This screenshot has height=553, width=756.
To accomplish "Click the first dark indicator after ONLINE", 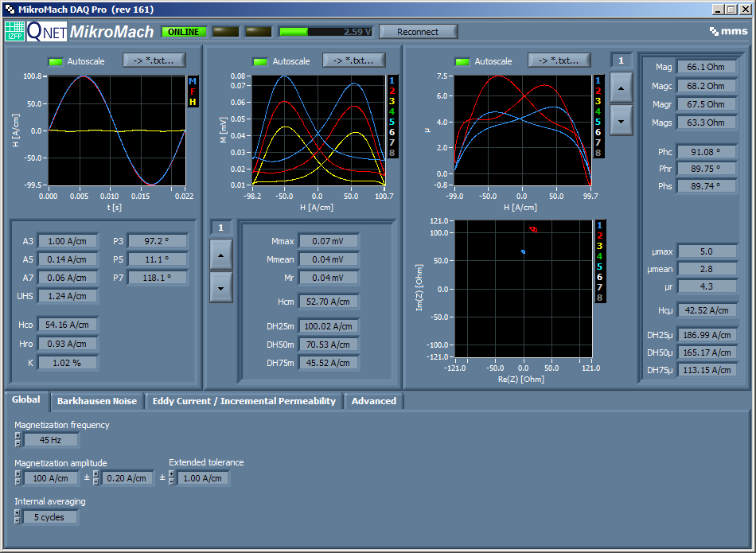I will 226,32.
